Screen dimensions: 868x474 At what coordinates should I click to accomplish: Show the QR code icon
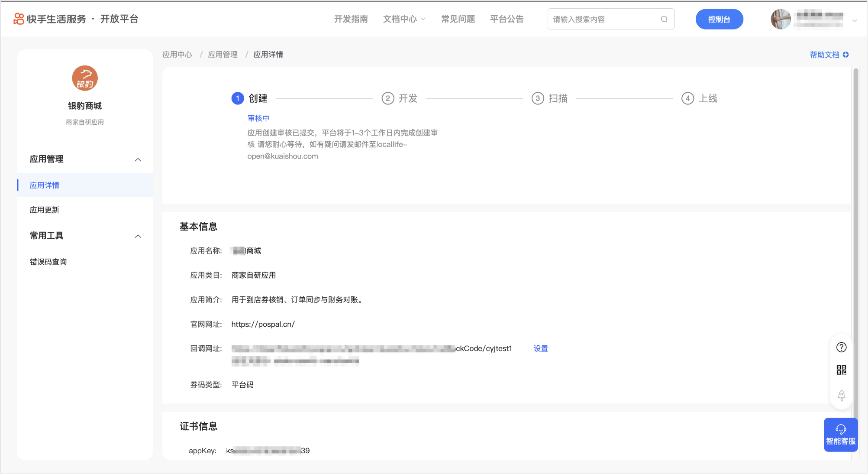click(x=841, y=370)
